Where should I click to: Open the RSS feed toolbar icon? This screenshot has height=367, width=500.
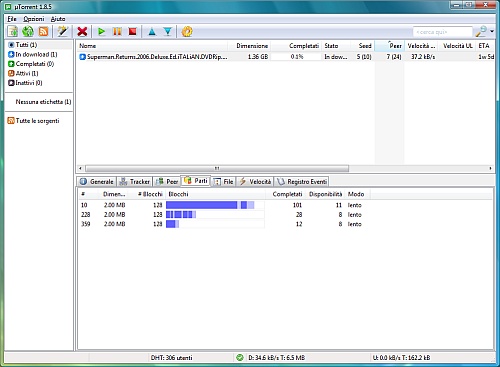point(43,32)
